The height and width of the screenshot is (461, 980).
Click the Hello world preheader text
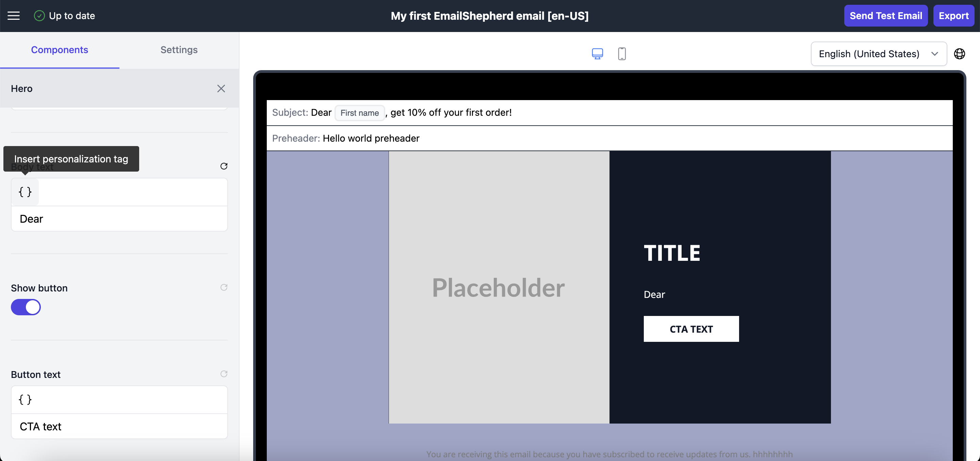(x=371, y=138)
